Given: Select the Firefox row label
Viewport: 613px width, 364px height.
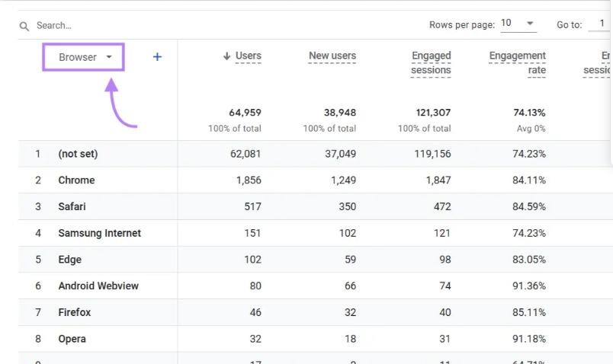Looking at the screenshot, I should [75, 312].
